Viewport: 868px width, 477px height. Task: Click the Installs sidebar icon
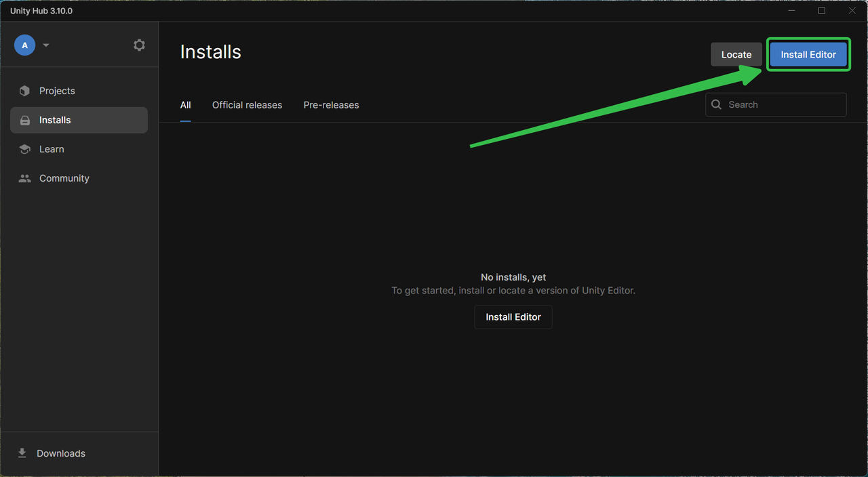(24, 120)
